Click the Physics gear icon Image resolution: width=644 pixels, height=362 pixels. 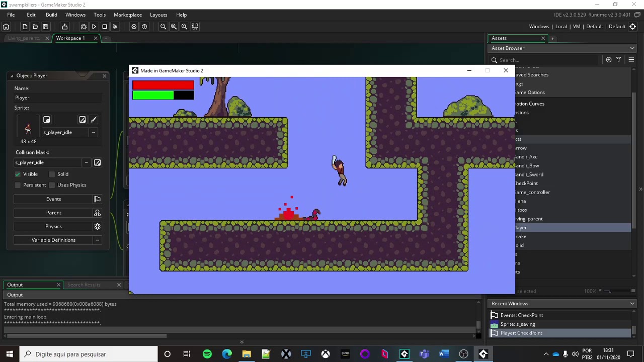[98, 226]
